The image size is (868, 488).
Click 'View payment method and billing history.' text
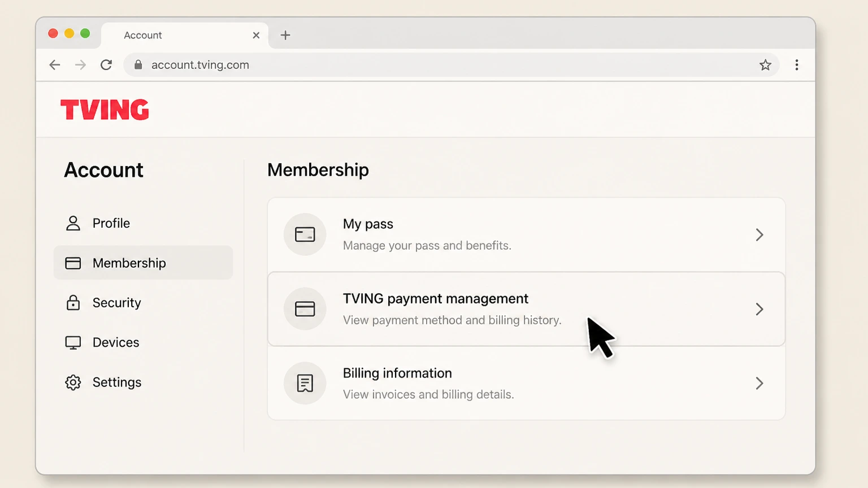[452, 320]
